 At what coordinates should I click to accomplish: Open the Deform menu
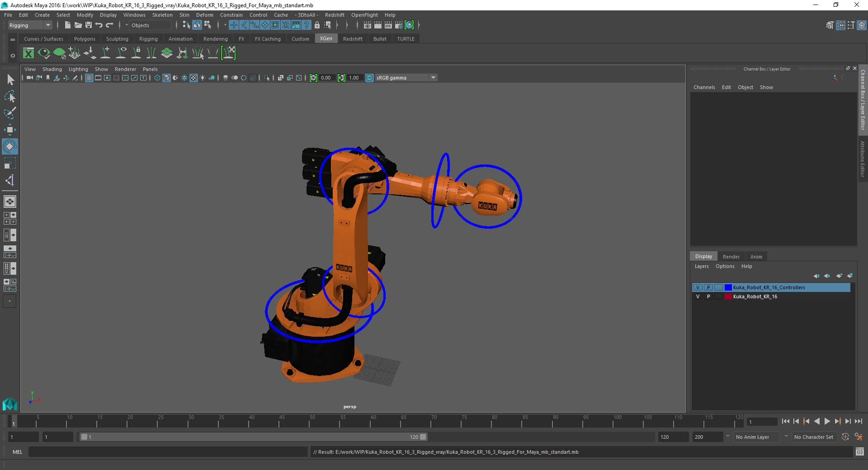204,15
